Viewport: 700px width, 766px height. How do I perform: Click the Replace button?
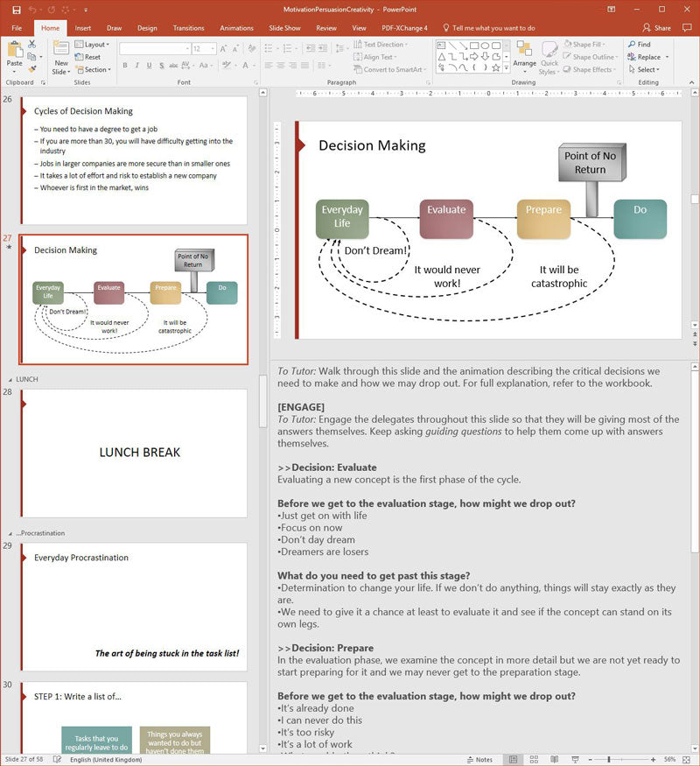(644, 57)
